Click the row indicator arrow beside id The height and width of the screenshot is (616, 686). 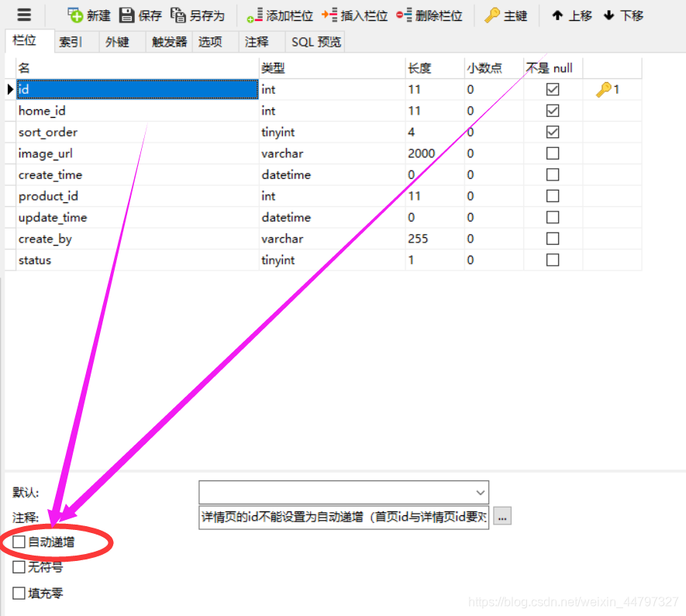pyautogui.click(x=11, y=90)
